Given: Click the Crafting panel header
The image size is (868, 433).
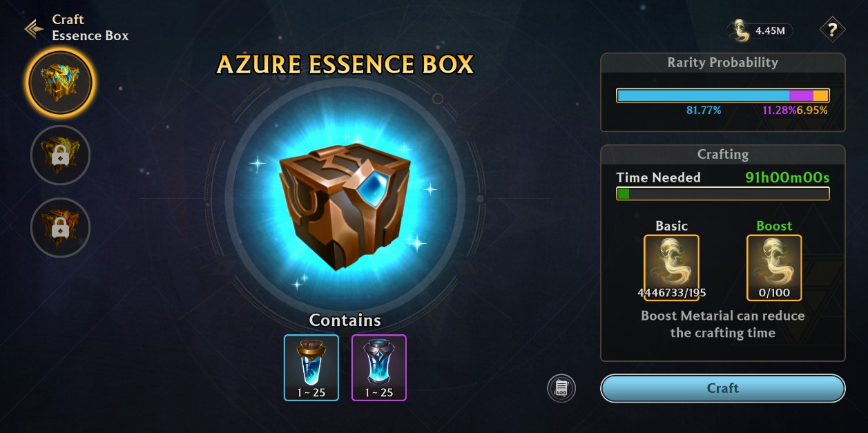Looking at the screenshot, I should coord(723,154).
